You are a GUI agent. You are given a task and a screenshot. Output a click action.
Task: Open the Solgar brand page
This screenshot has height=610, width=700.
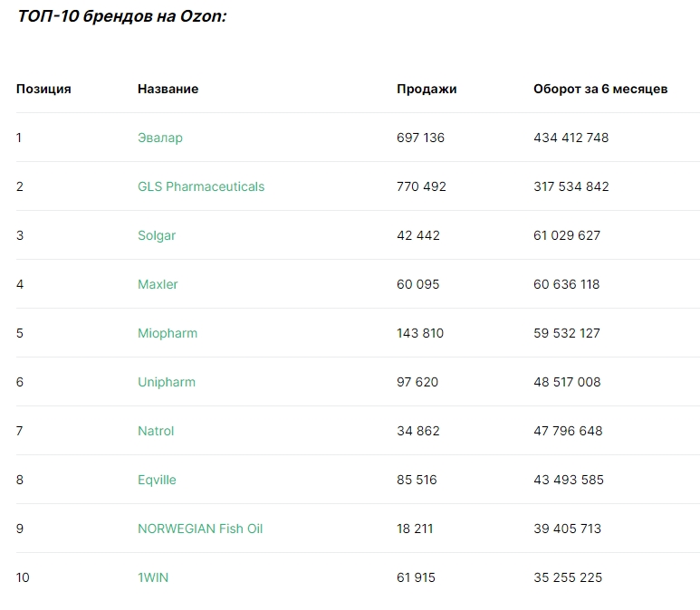pos(157,235)
